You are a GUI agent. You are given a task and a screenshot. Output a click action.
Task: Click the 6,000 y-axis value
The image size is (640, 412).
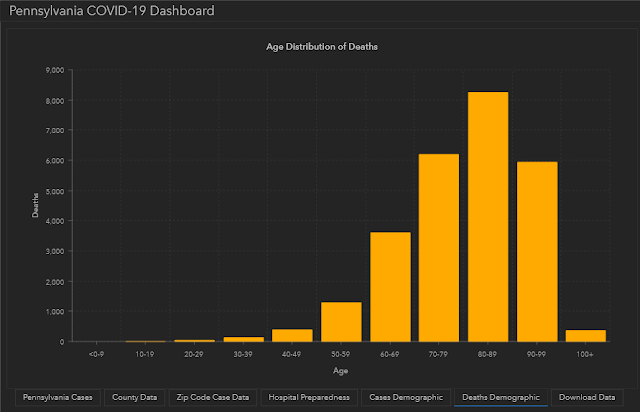click(55, 161)
